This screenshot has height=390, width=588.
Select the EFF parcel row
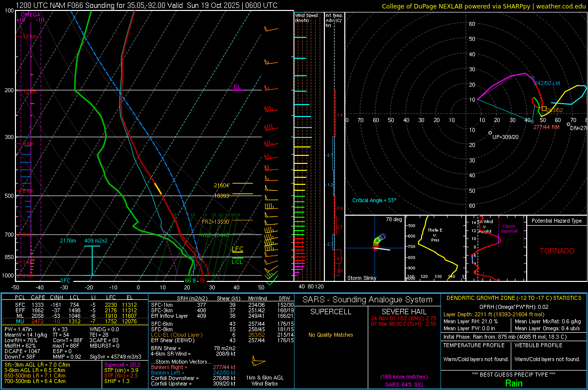[75, 310]
